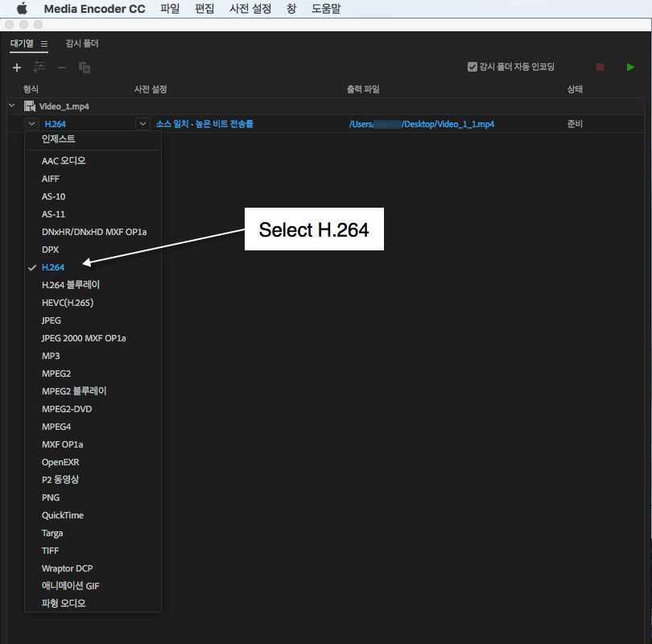Viewport: 652px width, 644px height.
Task: Click the H.264 format link in queue row
Action: (x=56, y=124)
